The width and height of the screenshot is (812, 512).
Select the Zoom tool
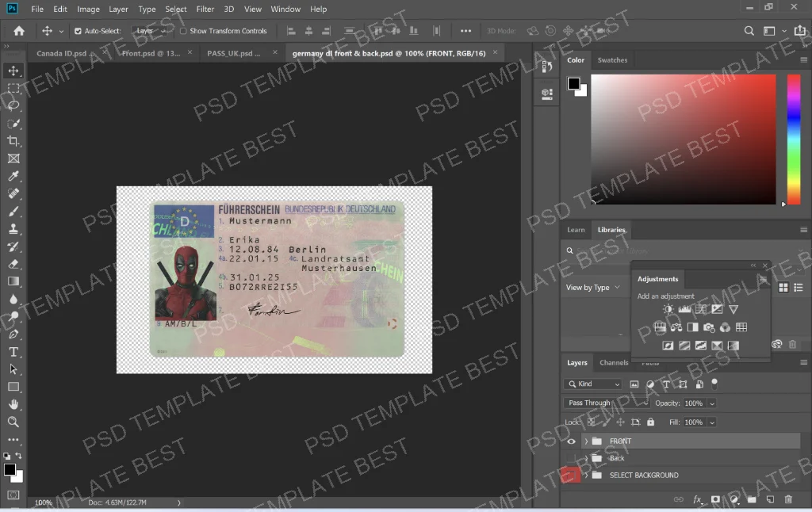(x=13, y=422)
